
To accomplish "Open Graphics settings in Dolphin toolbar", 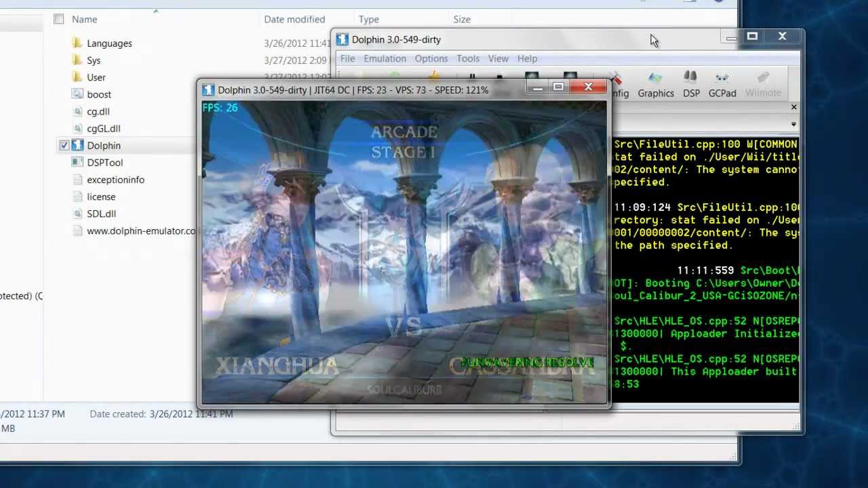I will pos(655,85).
